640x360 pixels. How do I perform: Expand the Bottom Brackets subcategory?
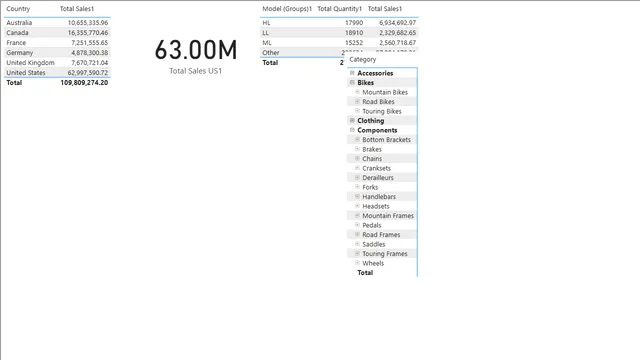[357, 140]
